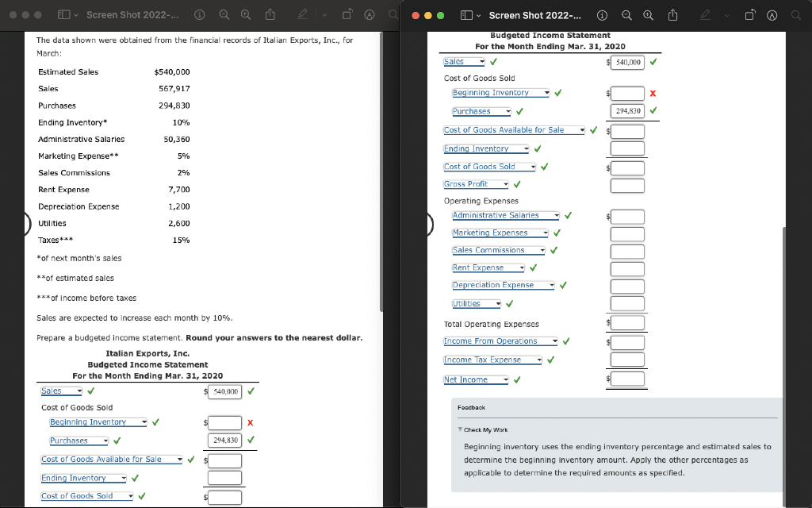The height and width of the screenshot is (508, 812).
Task: Open Rent Expense dropdown
Action: pyautogui.click(x=488, y=267)
